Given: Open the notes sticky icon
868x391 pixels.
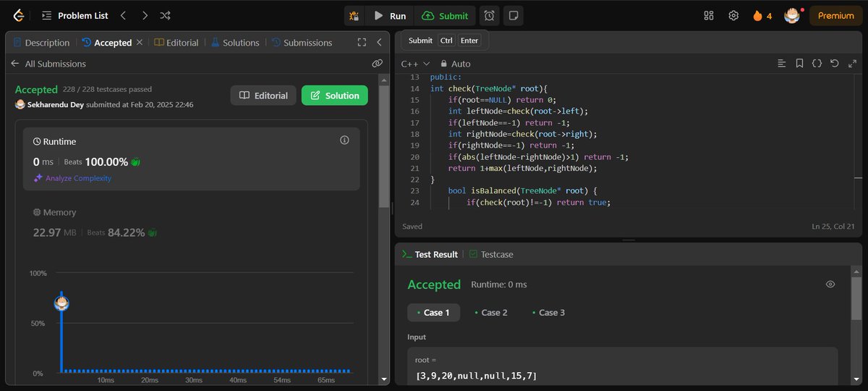Looking at the screenshot, I should coord(513,15).
